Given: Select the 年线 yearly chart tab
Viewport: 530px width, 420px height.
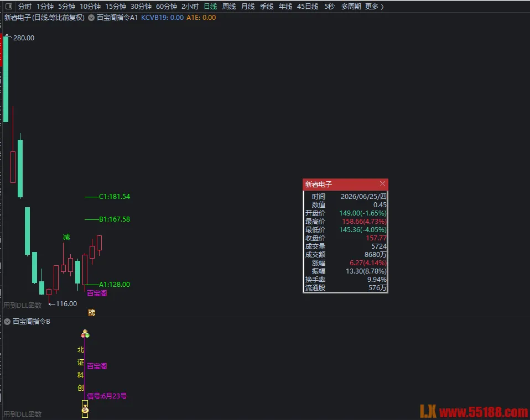Looking at the screenshot, I should point(285,7).
